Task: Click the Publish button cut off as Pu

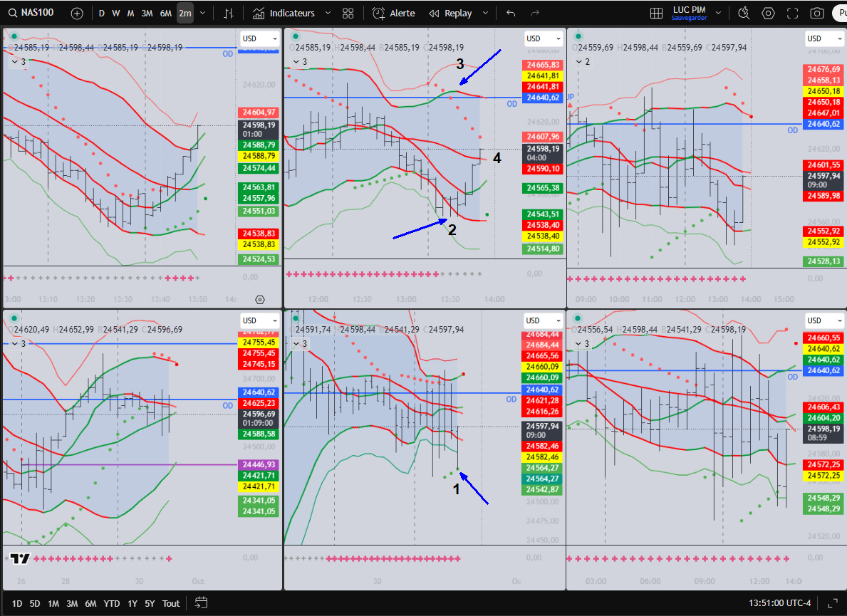Action: [x=841, y=13]
